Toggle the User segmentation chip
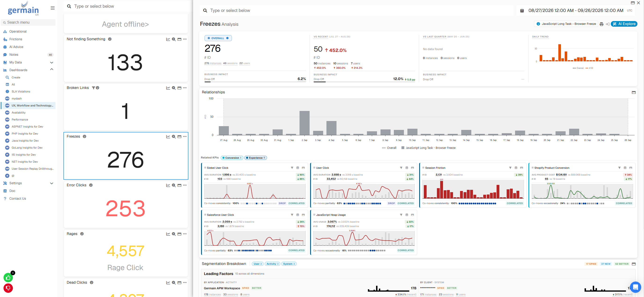Viewport: 644px width, 297px height. pos(257,264)
